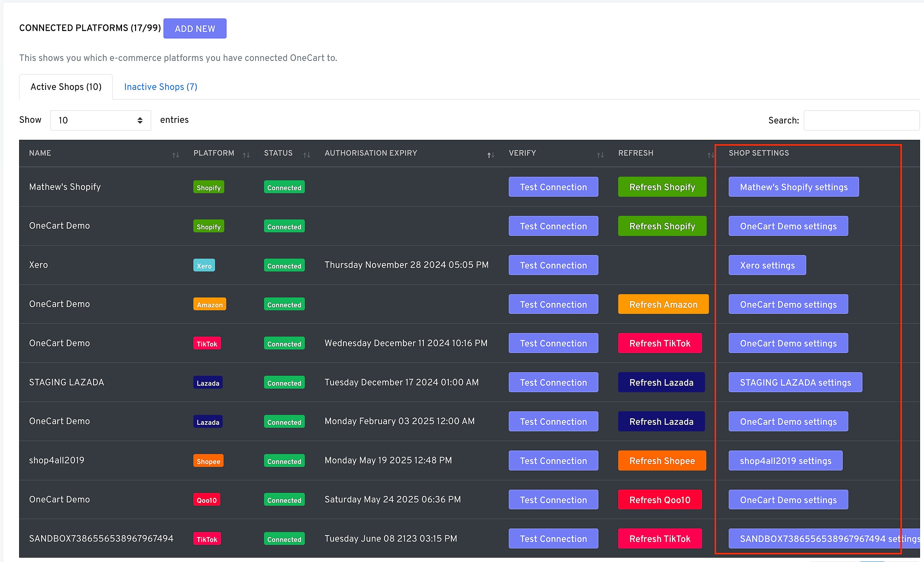Image resolution: width=924 pixels, height=562 pixels.
Task: Sort by Refresh column arrows
Action: click(x=710, y=155)
